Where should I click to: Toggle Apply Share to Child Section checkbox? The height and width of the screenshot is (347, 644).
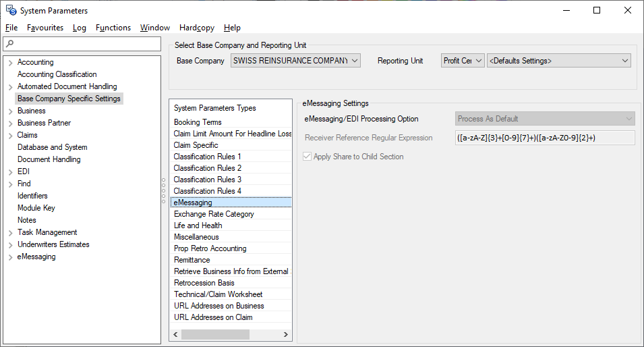point(308,157)
